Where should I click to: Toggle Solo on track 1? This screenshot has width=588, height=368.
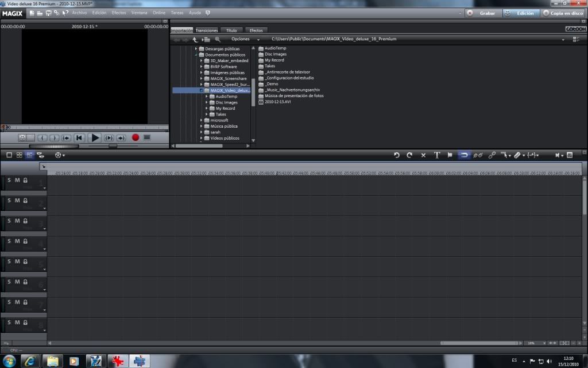(9, 180)
